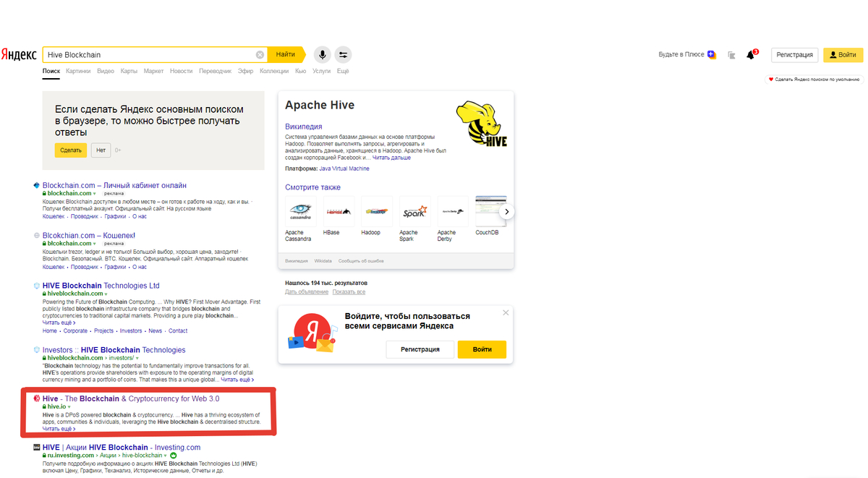The width and height of the screenshot is (868, 478).
Task: Open the Hadoop thumbnail
Action: [377, 211]
